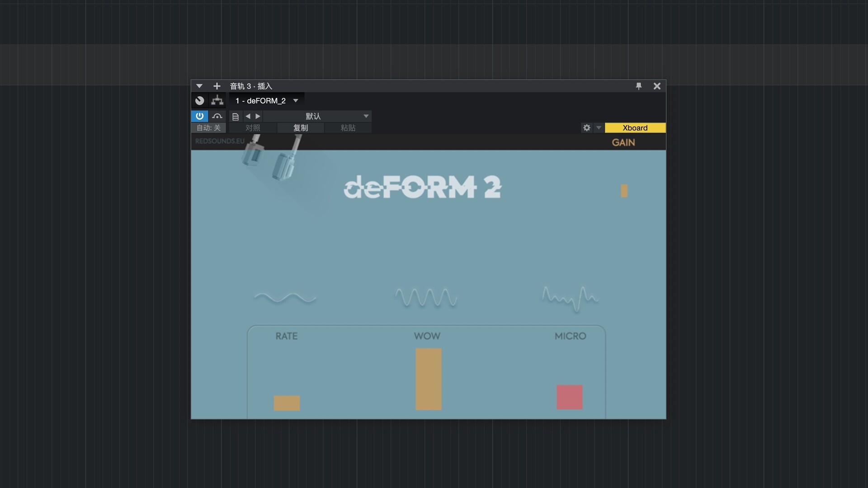Image resolution: width=868 pixels, height=488 pixels.
Task: Click the RATE label
Action: pos(287,336)
